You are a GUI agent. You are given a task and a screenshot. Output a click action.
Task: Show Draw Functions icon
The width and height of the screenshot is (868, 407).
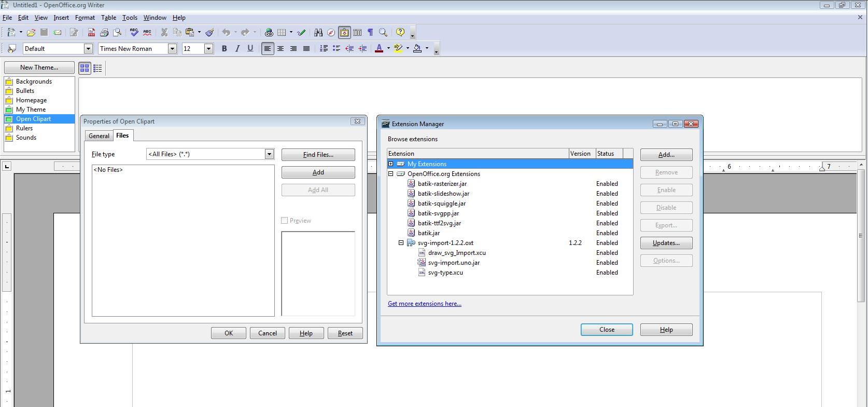[x=301, y=32]
